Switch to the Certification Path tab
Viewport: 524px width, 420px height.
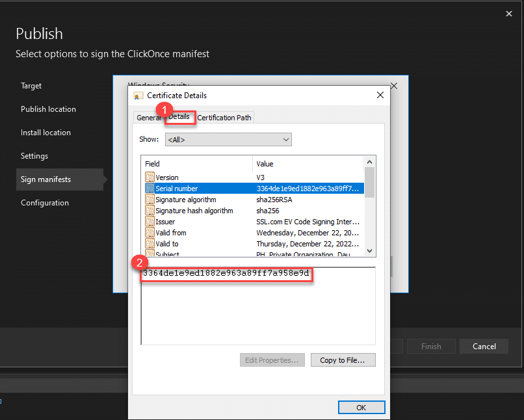pyautogui.click(x=224, y=118)
